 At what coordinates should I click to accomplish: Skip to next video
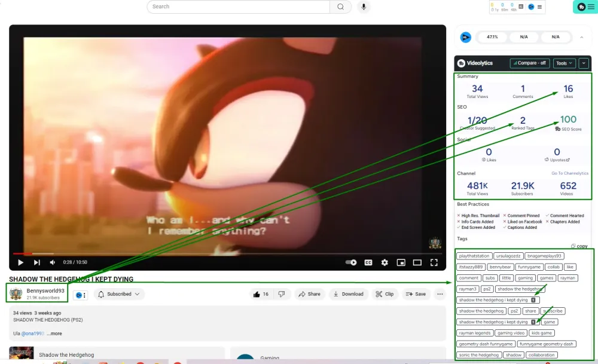[36, 262]
